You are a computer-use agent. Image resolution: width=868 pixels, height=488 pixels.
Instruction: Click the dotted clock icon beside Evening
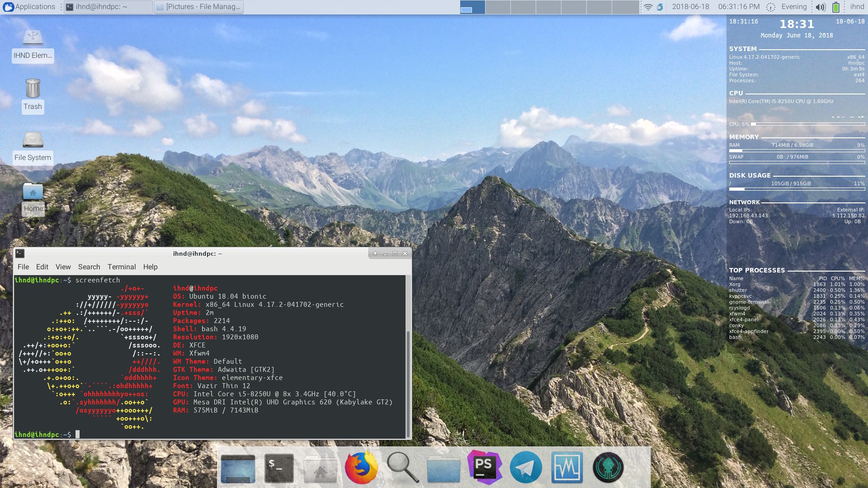pos(771,7)
